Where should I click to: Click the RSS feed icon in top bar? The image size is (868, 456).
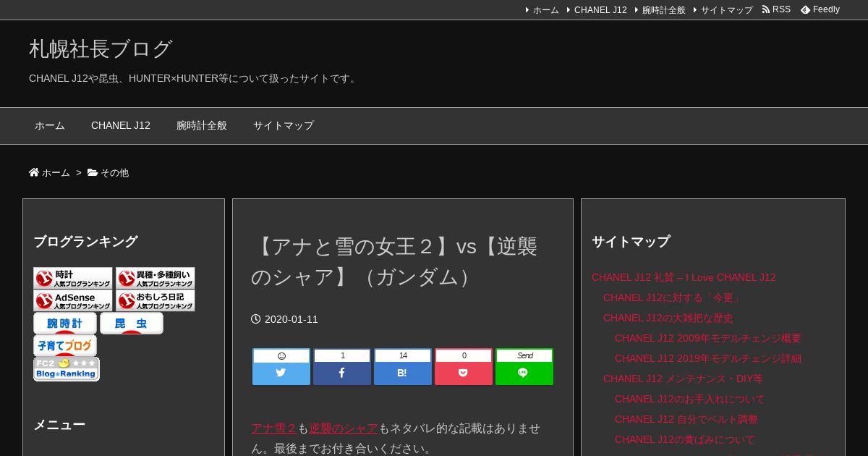(766, 10)
